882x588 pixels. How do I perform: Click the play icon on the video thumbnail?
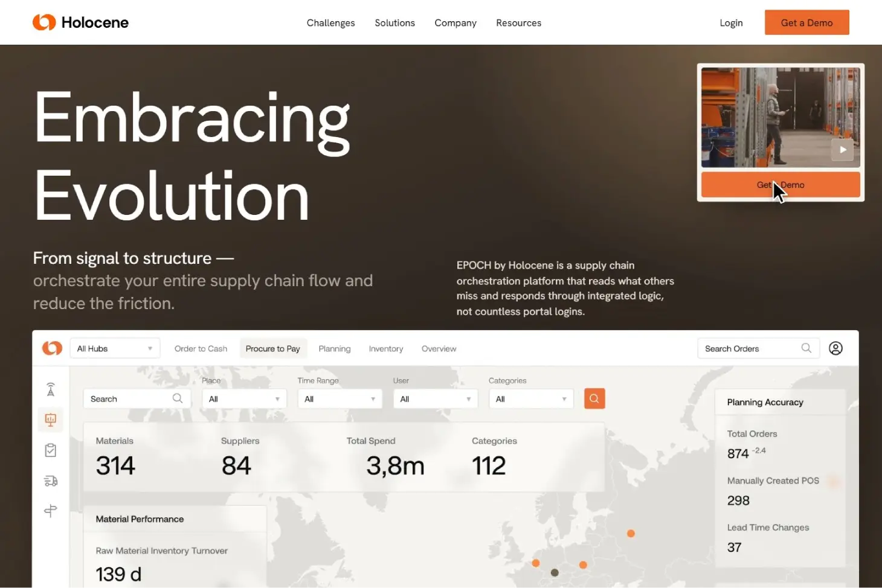842,149
